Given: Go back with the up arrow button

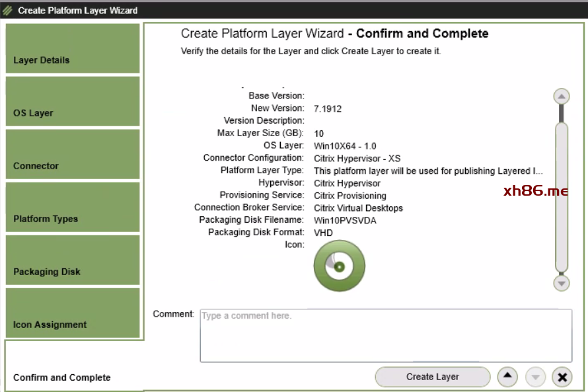Looking at the screenshot, I should point(507,377).
